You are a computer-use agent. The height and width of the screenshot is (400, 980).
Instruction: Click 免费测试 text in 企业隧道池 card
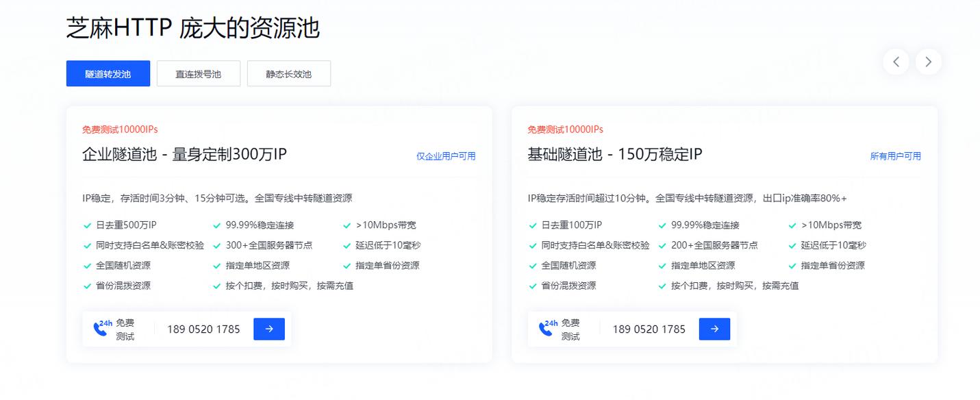coord(125,329)
